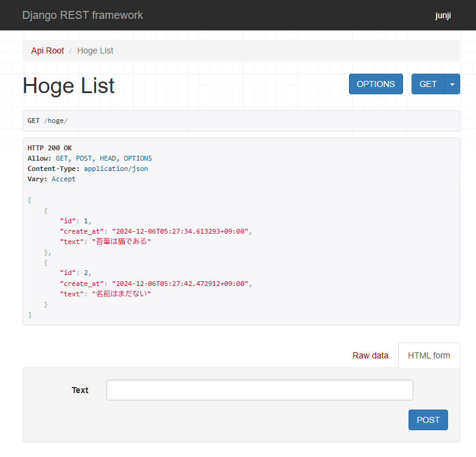Click application/json content type value
Viewport: 476px width, 457px height.
pos(116,169)
